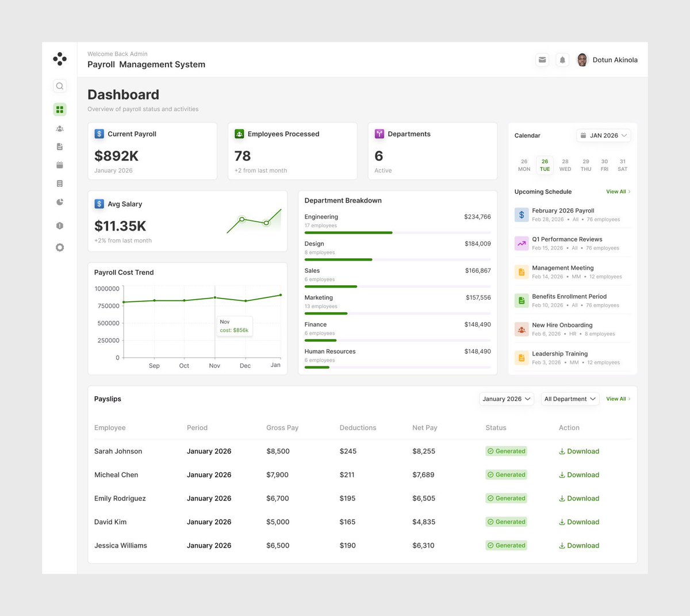The image size is (690, 616).
Task: Open the January 2026 payslips period dropdown
Action: 507,399
